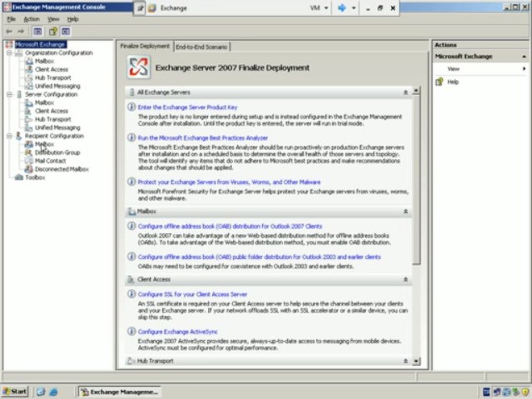This screenshot has height=399, width=532.
Task: Click the Mail Contact icon
Action: [x=29, y=161]
